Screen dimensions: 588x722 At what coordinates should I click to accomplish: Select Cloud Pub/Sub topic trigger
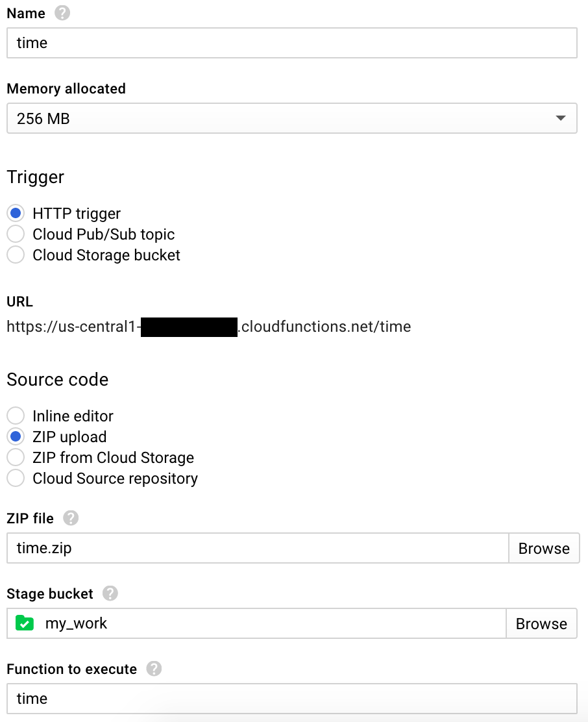[16, 234]
